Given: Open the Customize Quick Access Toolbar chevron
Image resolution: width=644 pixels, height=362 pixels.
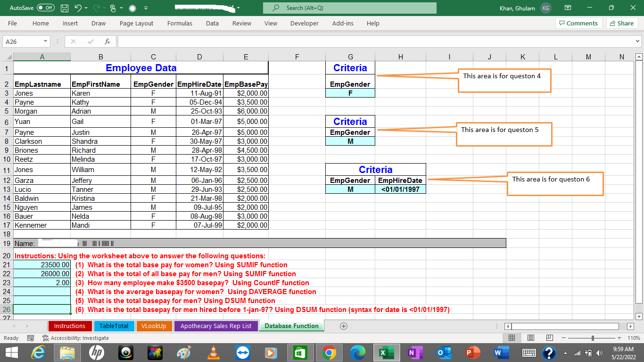Looking at the screenshot, I should [146, 8].
